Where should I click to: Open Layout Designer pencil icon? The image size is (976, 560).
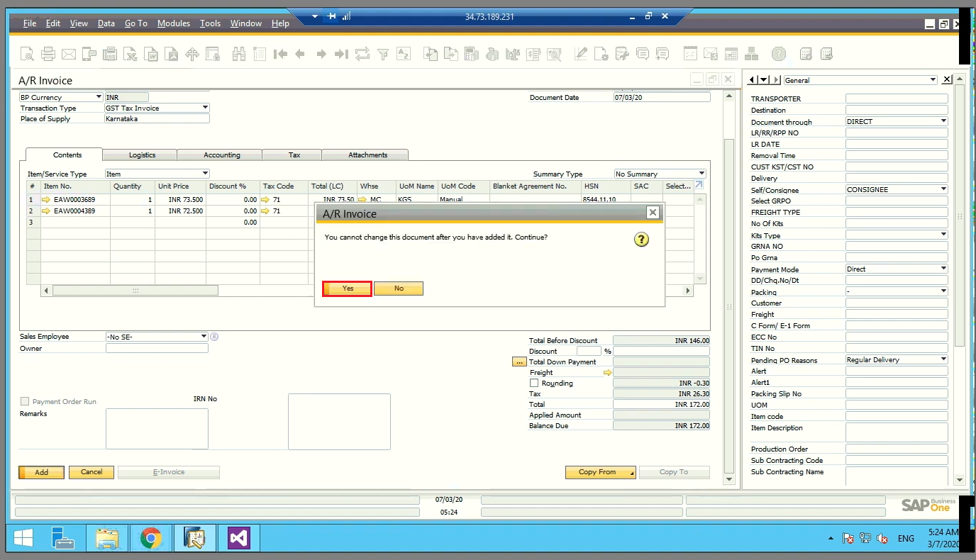(x=581, y=54)
